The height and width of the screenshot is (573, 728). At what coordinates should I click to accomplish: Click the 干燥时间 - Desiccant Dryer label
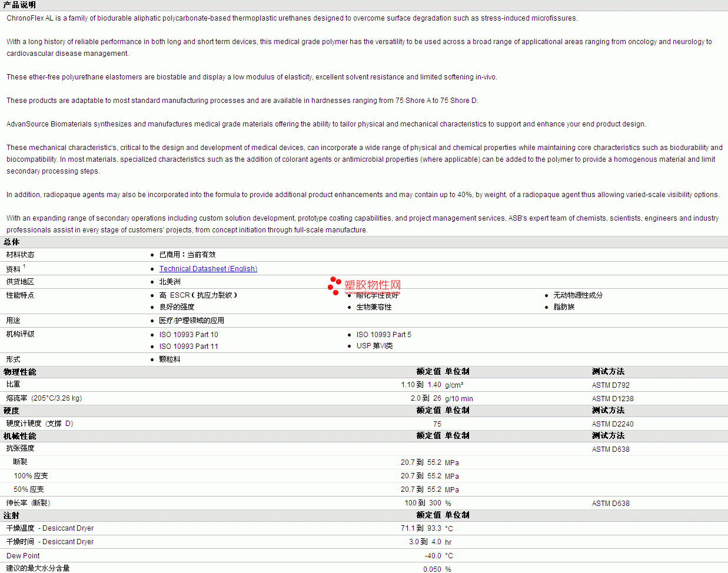[x=50, y=542]
